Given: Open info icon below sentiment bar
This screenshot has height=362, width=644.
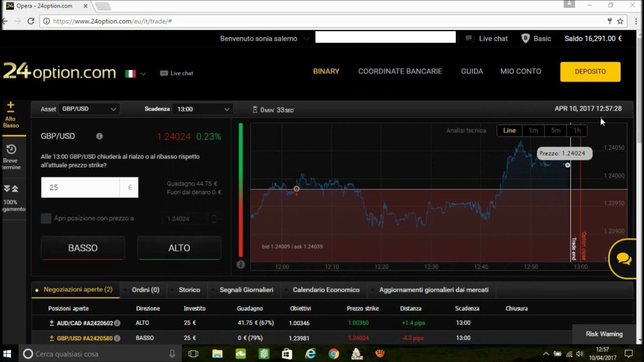Looking at the screenshot, I should click(240, 264).
